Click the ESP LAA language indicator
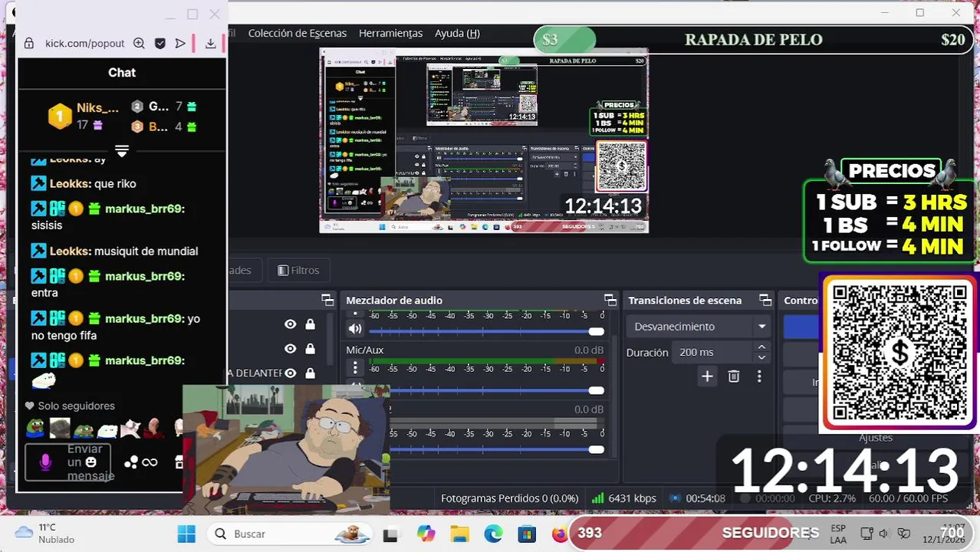Viewport: 980px width, 552px height. click(838, 534)
